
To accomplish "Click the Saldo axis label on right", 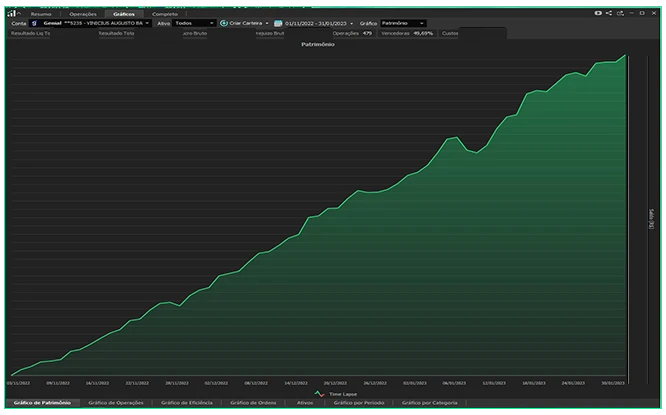I will 651,219.
